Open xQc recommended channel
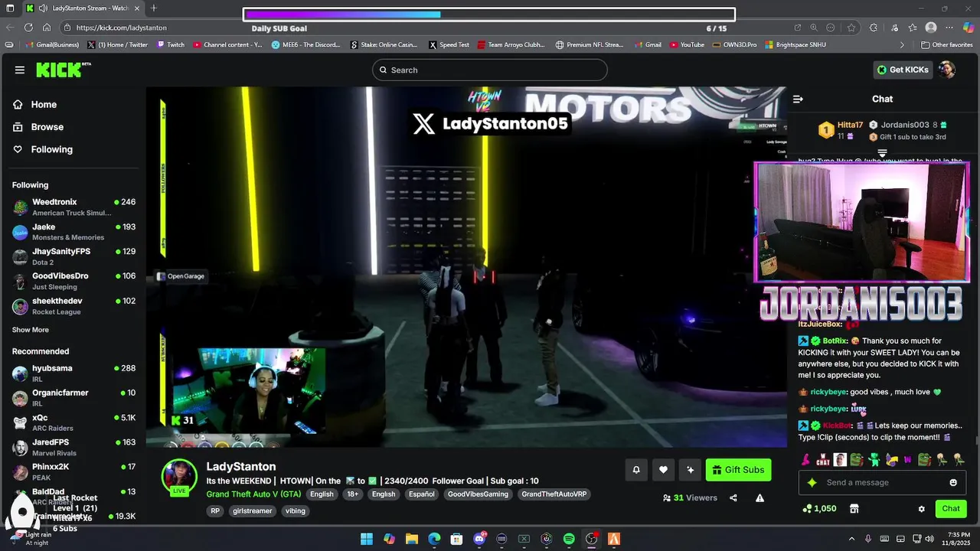Screen dimensions: 980x551 point(73,422)
